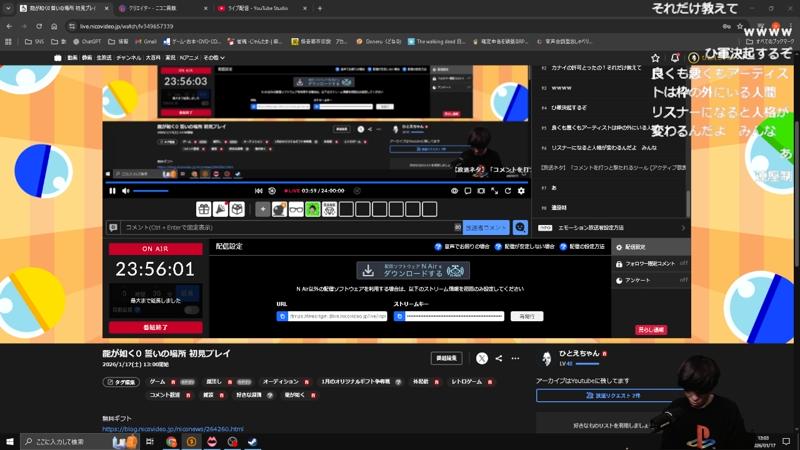Viewport: 800px width, 450px height.
Task: Jump to stream start with skip-back icon
Action: click(259, 191)
